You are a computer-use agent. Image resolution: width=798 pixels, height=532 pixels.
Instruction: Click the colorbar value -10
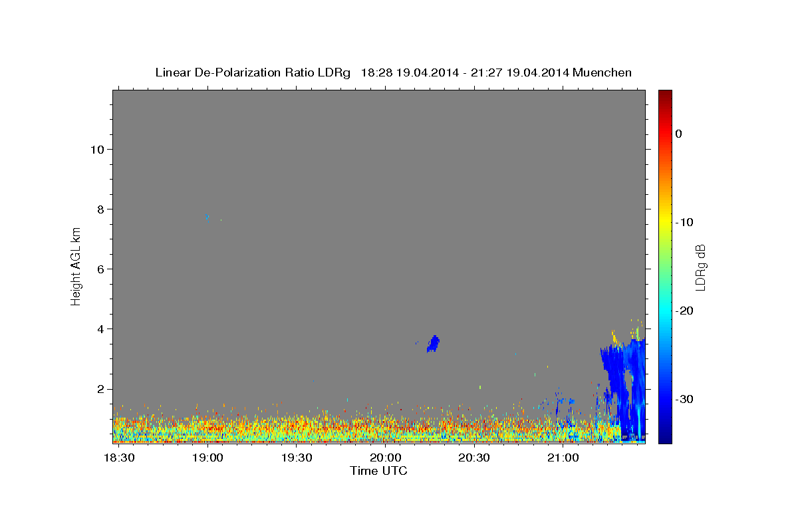[684, 222]
